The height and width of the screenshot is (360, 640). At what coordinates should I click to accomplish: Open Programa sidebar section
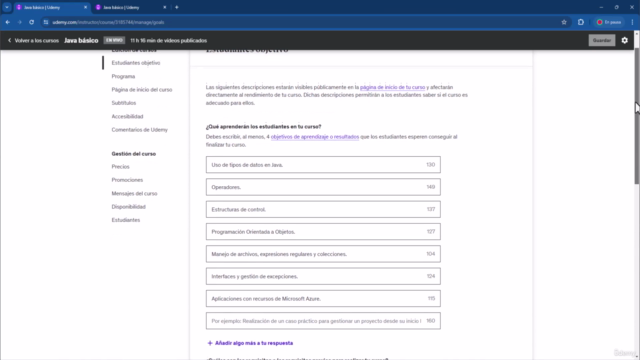pos(123,76)
